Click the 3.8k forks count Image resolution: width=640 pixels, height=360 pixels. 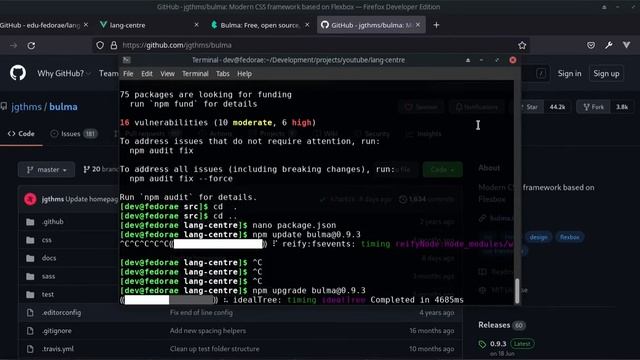point(622,107)
